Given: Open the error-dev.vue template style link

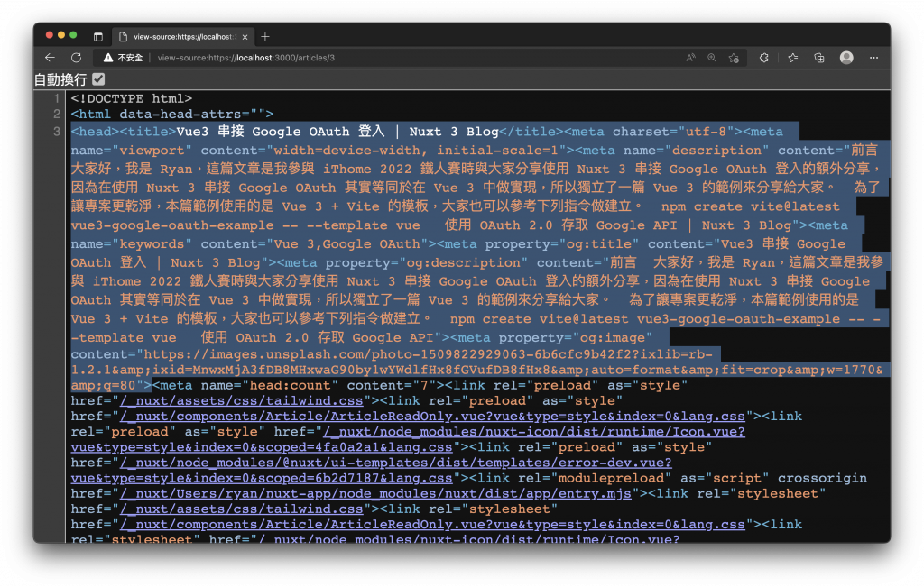Looking at the screenshot, I should [x=371, y=471].
